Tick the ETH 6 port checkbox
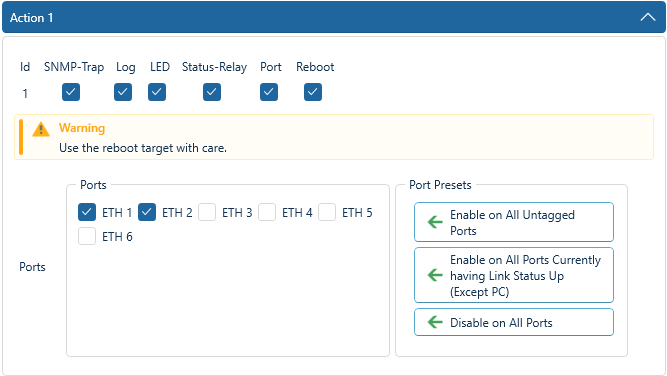667x376 pixels. pyautogui.click(x=87, y=236)
